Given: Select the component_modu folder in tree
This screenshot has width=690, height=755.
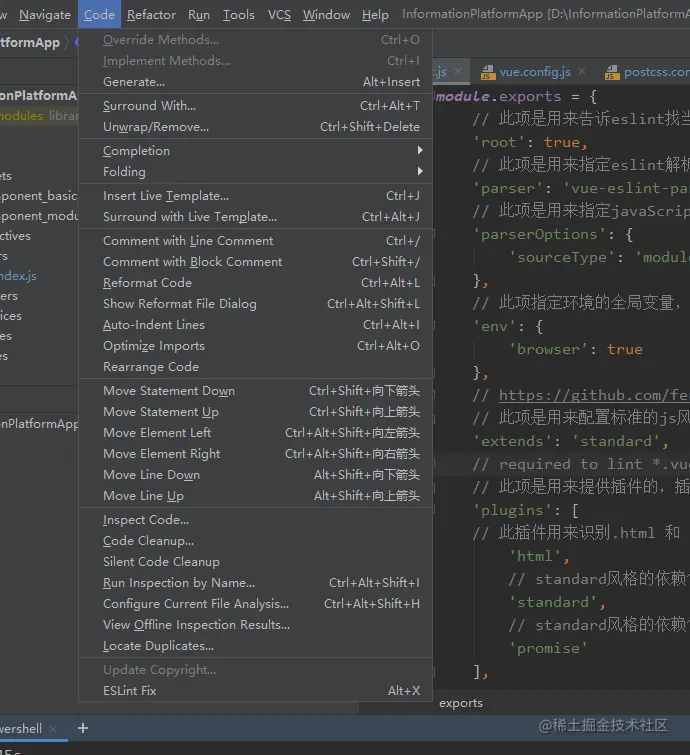Looking at the screenshot, I should pos(39,216).
